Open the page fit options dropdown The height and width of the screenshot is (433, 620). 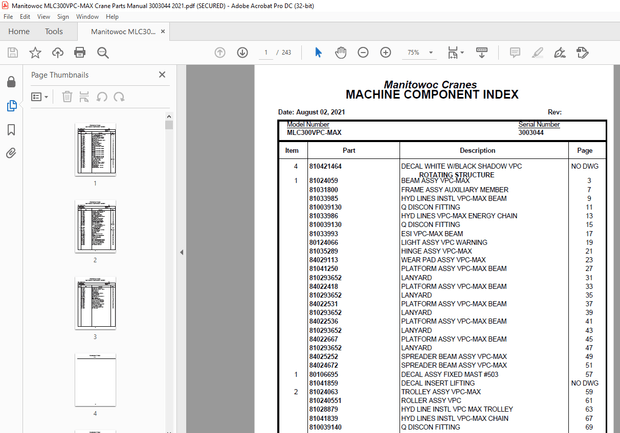(456, 52)
